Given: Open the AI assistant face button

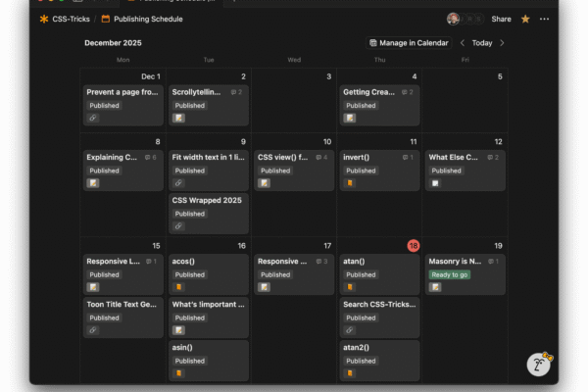Looking at the screenshot, I should (538, 364).
